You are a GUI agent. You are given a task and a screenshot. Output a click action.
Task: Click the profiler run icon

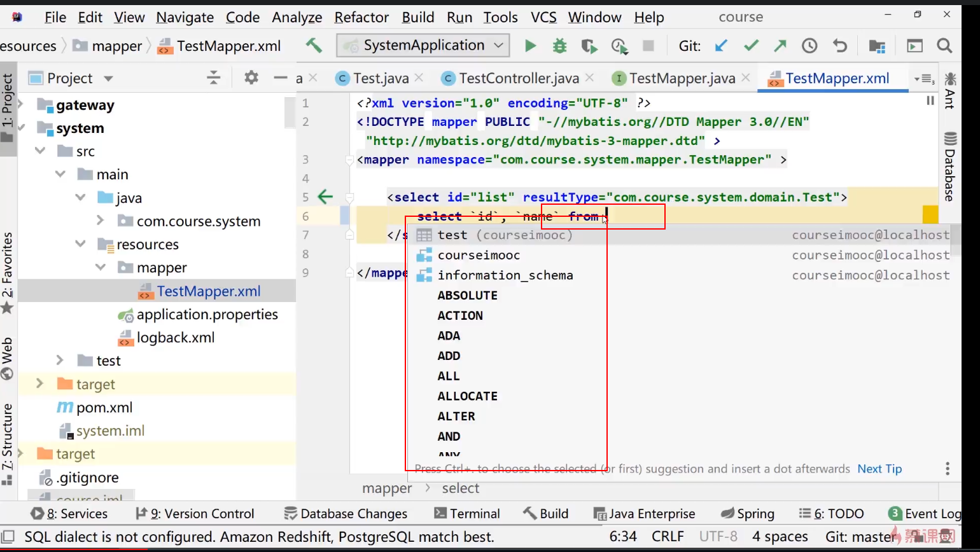tap(619, 46)
